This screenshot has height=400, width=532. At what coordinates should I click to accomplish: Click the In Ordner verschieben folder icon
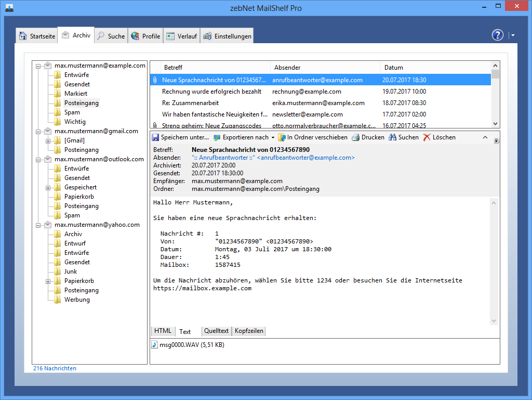(282, 137)
